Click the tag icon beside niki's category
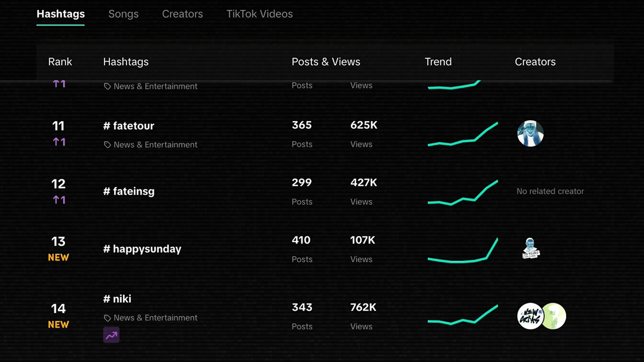This screenshot has width=644, height=362. click(x=107, y=318)
